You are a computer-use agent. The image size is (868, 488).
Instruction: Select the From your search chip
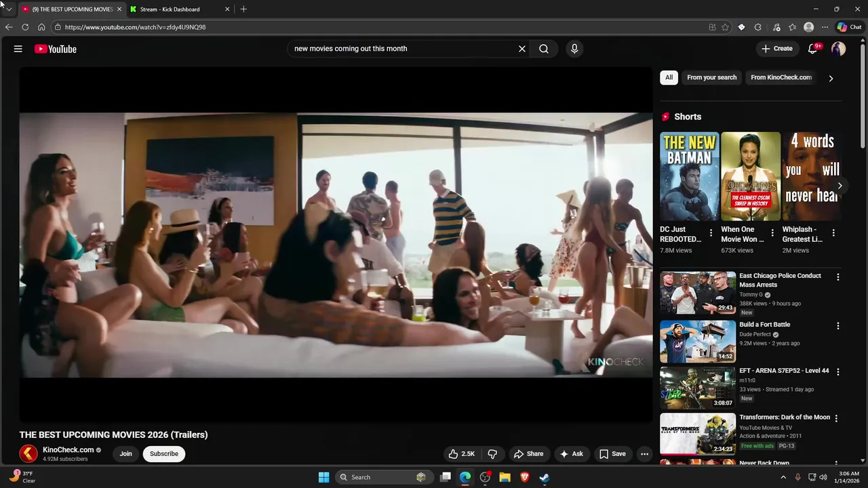click(711, 77)
